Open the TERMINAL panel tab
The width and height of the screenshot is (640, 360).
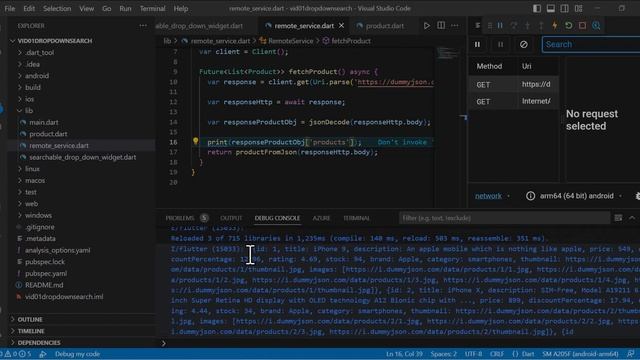(356, 218)
